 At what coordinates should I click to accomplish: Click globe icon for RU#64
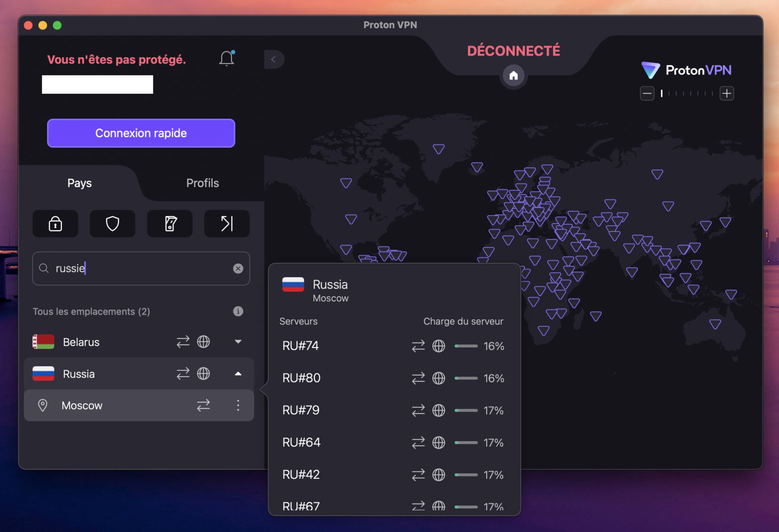[439, 442]
